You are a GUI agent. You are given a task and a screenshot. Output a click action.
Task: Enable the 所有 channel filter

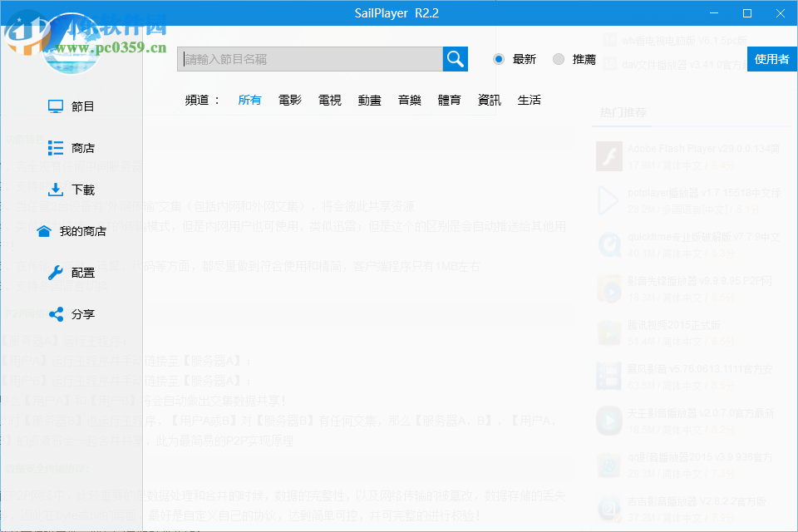[x=249, y=99]
